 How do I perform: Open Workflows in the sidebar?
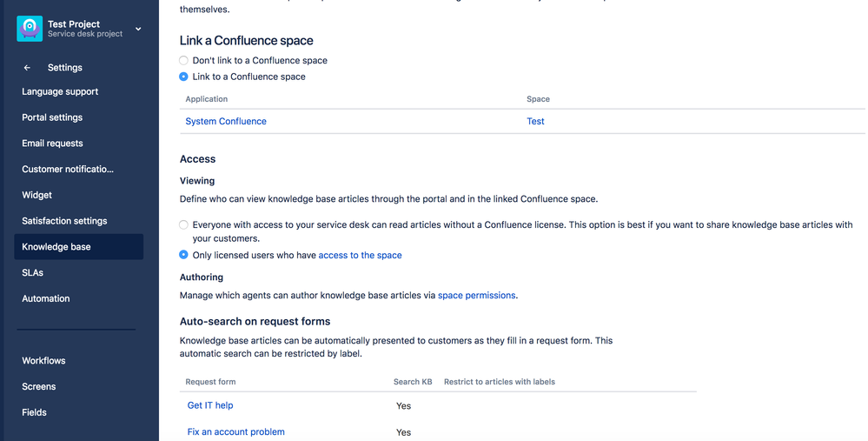43,361
